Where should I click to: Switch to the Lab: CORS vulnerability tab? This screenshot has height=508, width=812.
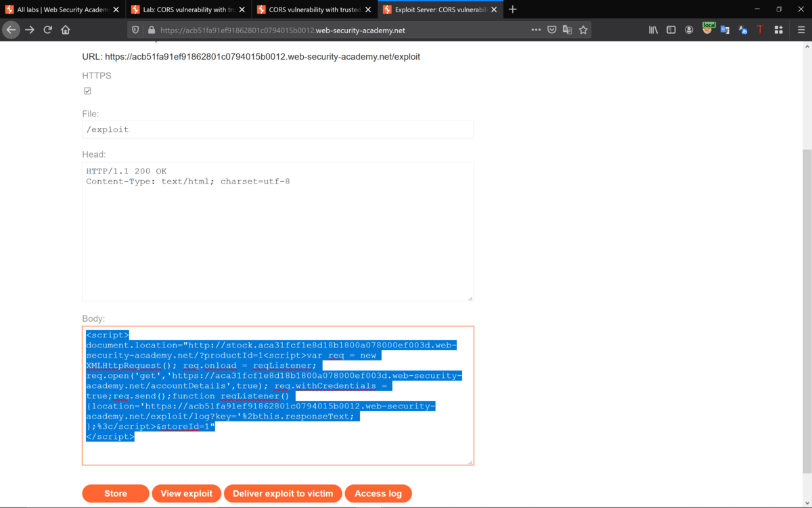coord(187,9)
